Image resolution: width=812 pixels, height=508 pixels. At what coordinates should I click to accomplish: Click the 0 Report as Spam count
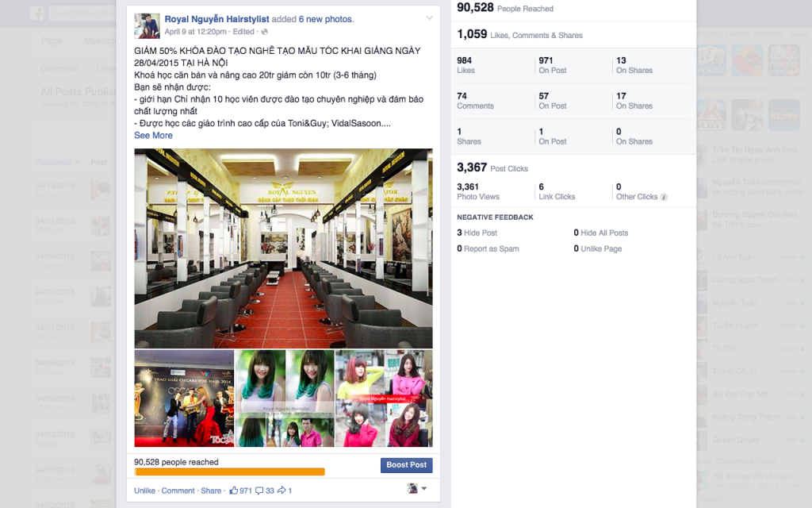pyautogui.click(x=488, y=248)
